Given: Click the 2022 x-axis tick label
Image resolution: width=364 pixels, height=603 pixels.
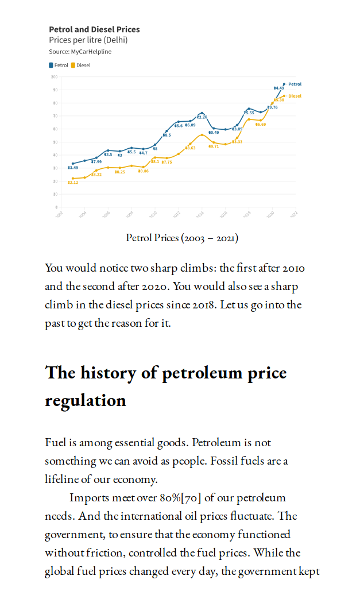Looking at the screenshot, I should pyautogui.click(x=293, y=214).
